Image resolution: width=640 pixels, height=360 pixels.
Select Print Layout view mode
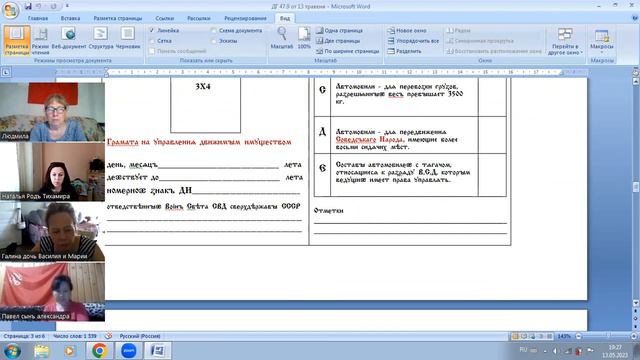coord(17,40)
